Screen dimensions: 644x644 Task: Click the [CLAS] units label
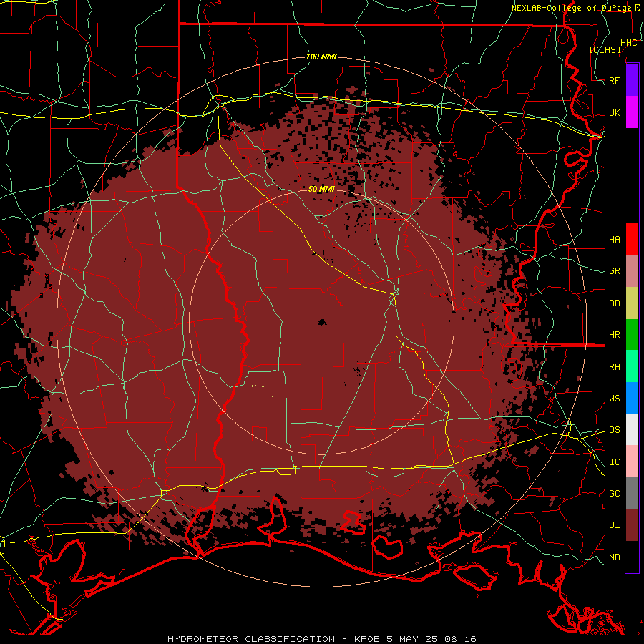pos(605,49)
